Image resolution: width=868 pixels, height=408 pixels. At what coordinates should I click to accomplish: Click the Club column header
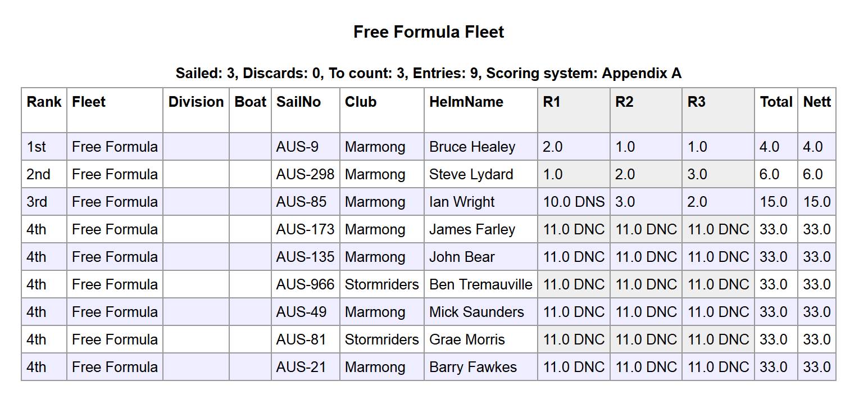pos(361,102)
